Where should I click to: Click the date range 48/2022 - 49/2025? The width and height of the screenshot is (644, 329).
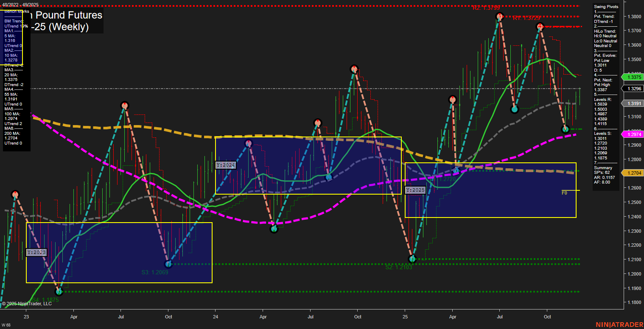[20, 4]
